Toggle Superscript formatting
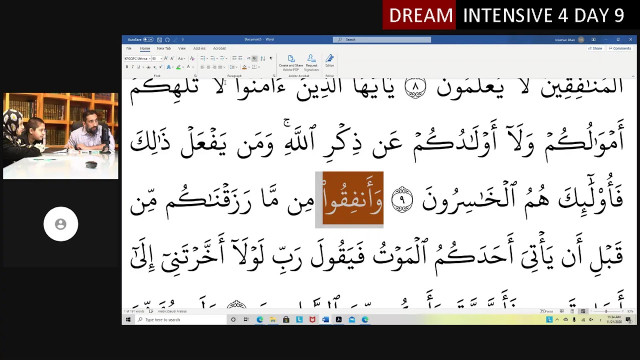 point(160,67)
